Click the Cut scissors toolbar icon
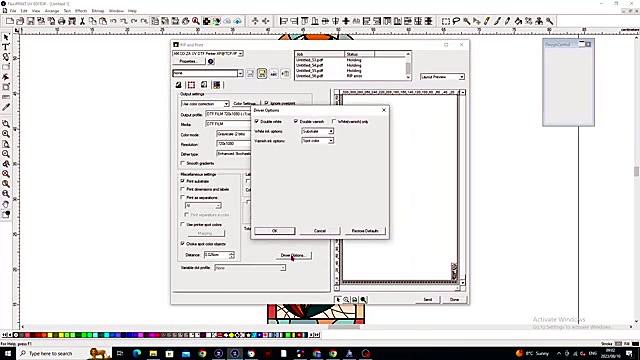The image size is (640, 360). click(x=82, y=21)
